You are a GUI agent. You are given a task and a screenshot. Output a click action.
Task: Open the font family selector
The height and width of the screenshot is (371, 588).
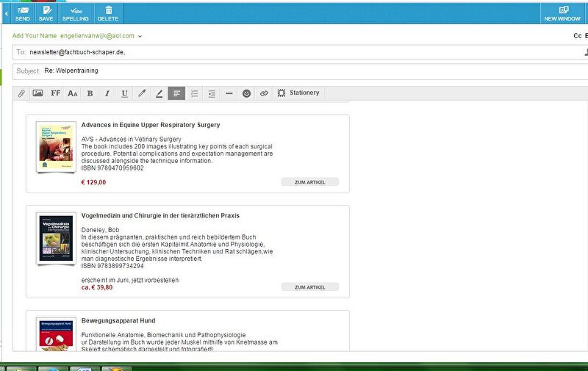click(55, 93)
